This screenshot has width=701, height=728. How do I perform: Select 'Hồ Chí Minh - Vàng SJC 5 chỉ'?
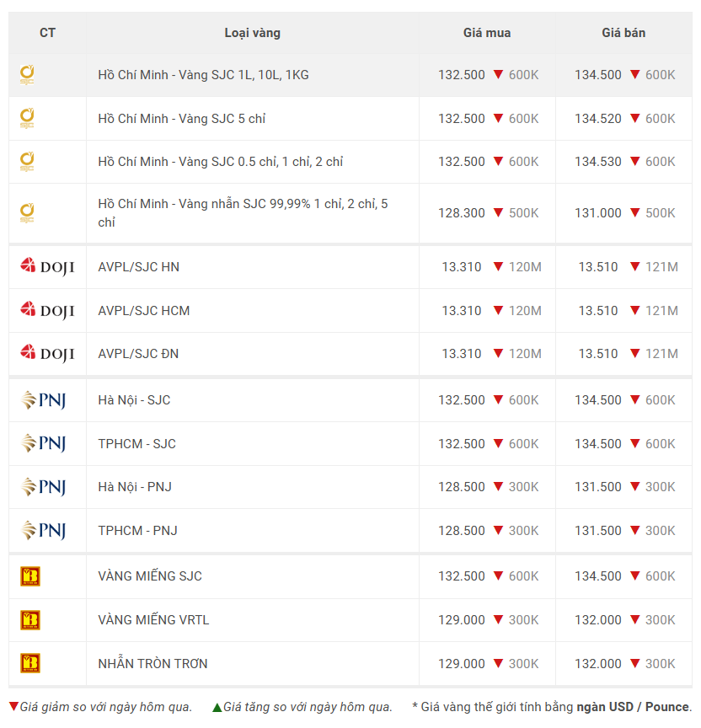click(181, 119)
